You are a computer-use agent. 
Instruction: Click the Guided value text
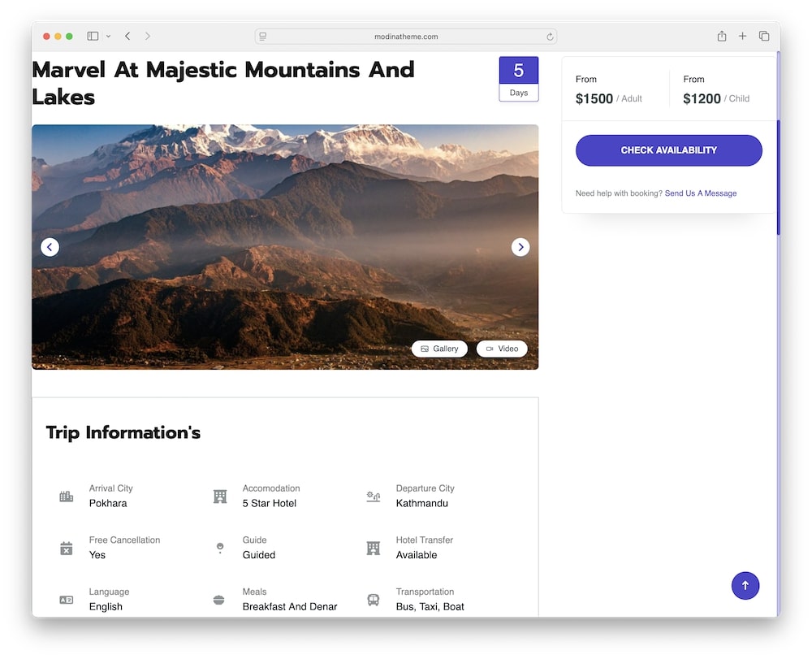coord(259,555)
